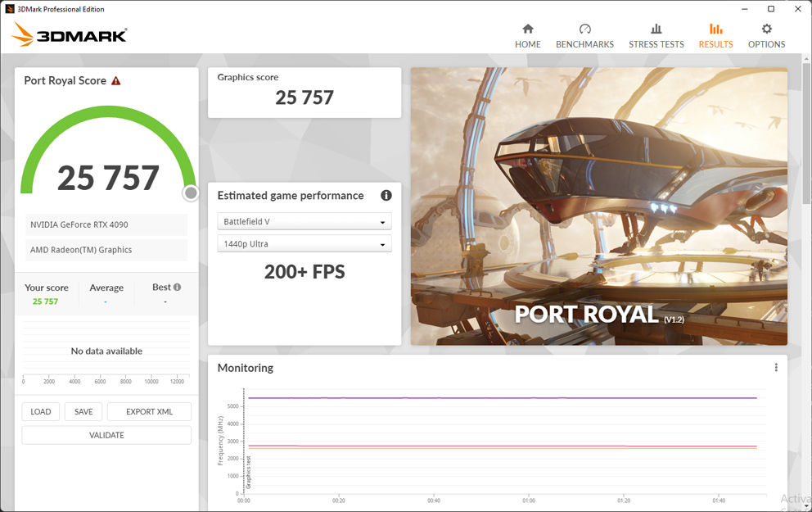Screen dimensions: 812x512
Task: Select the Results tab
Action: [x=715, y=36]
